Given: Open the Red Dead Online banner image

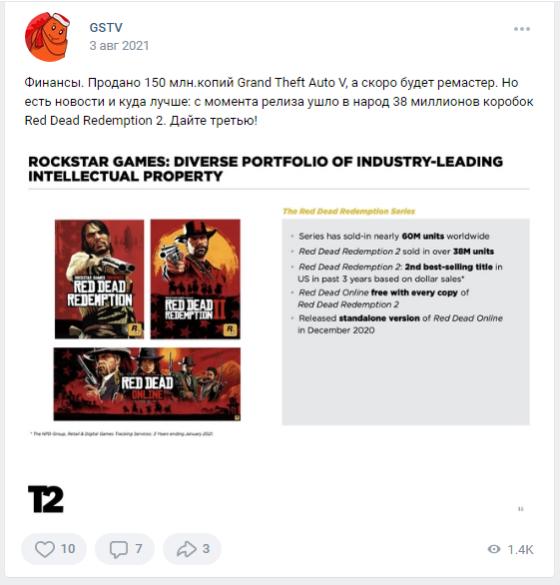Looking at the screenshot, I should point(147,384).
